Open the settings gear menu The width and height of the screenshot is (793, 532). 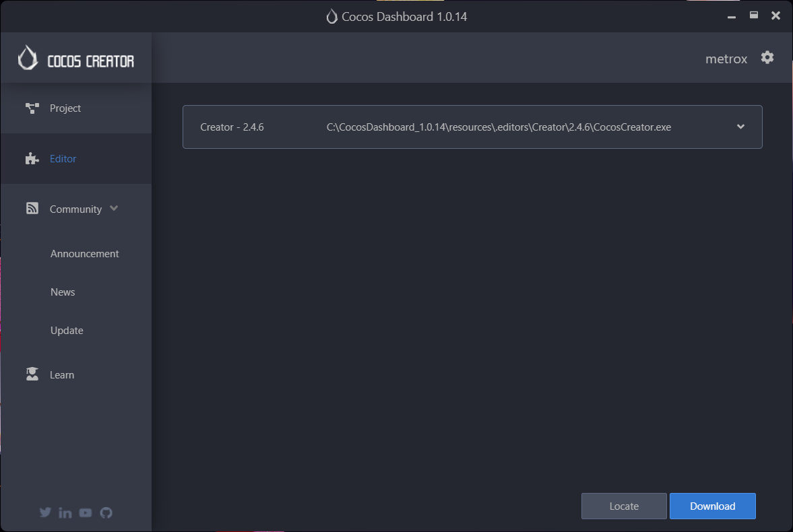pos(767,58)
